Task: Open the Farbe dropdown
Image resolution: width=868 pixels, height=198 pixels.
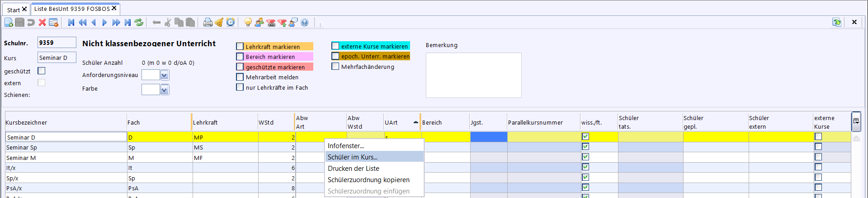Action: click(165, 90)
